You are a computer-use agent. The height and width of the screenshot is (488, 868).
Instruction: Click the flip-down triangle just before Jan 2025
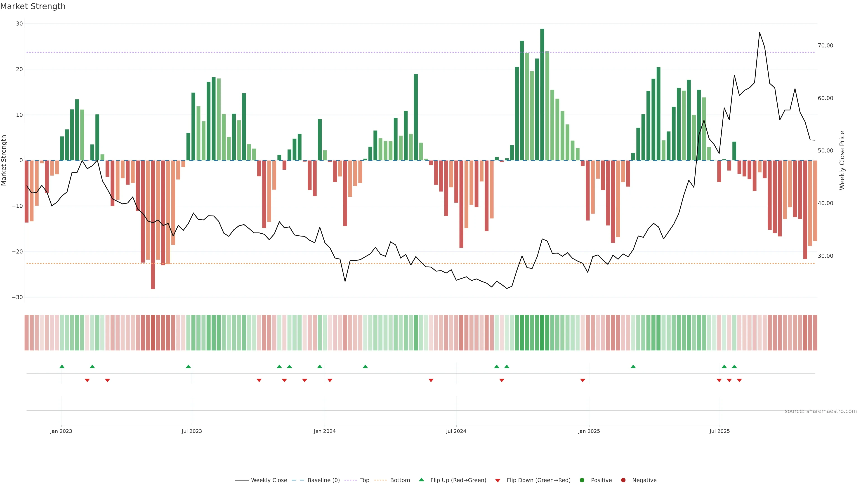tap(583, 380)
